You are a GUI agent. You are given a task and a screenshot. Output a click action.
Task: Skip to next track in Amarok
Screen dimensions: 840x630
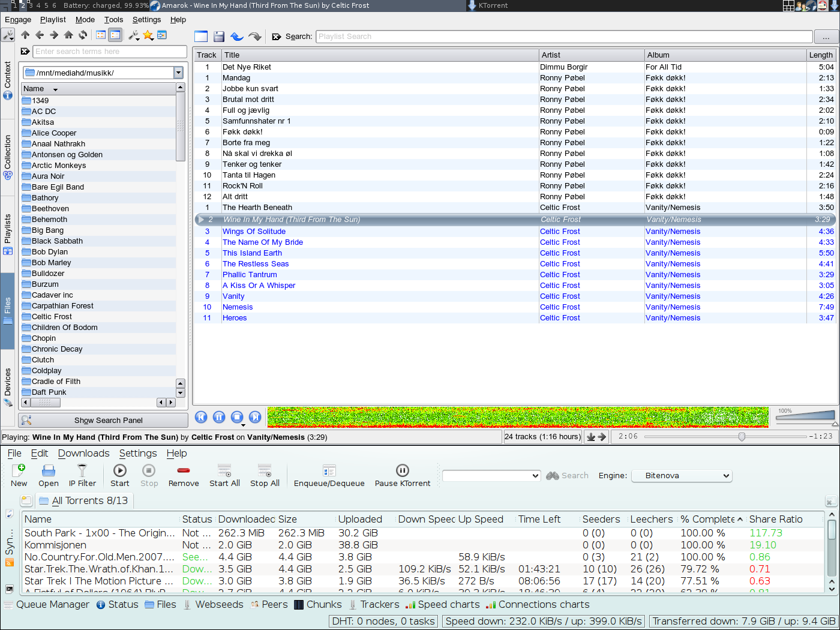[256, 417]
